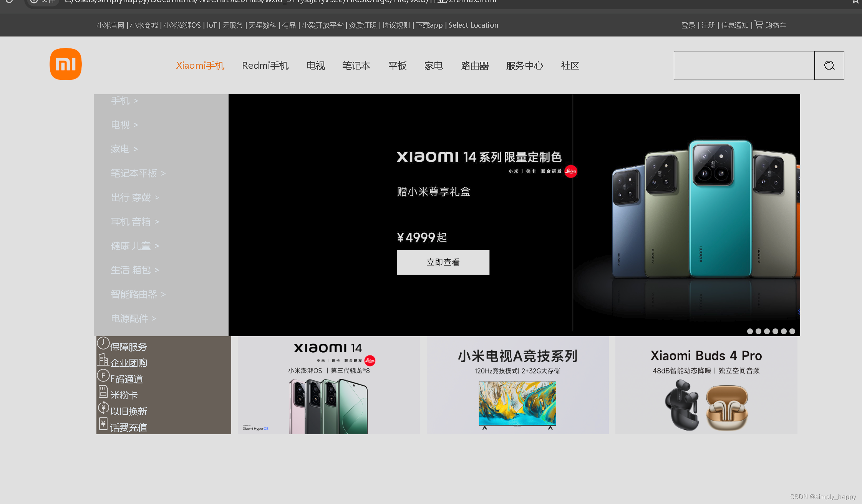The width and height of the screenshot is (862, 504).
Task: Click the 保障服务 clock icon
Action: coord(103,343)
